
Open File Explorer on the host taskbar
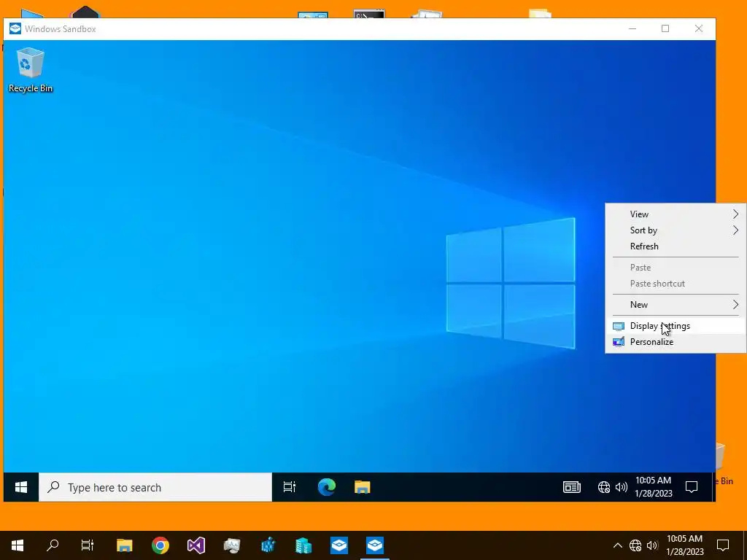[124, 545]
